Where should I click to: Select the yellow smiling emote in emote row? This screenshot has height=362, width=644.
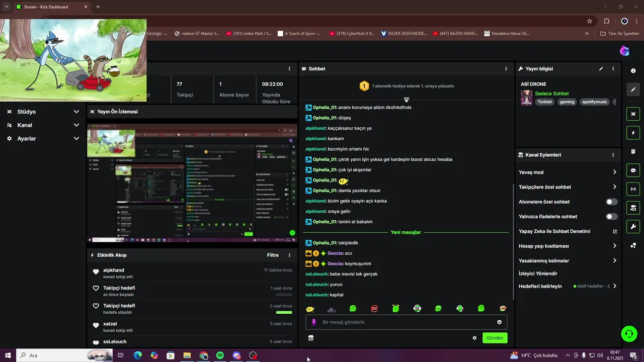click(x=310, y=309)
